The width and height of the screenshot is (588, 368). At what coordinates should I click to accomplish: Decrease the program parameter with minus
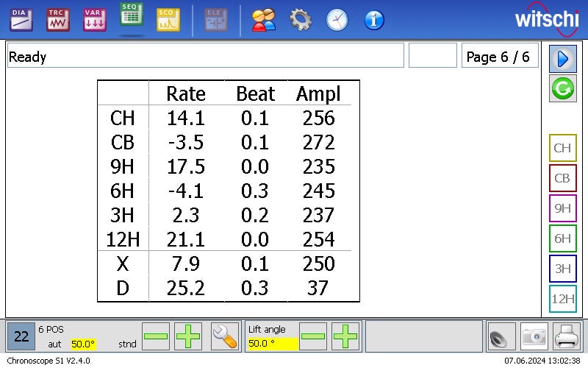[x=156, y=336]
